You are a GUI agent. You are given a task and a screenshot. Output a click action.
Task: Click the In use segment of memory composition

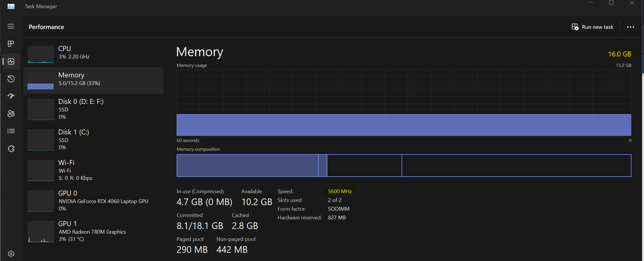coord(248,166)
